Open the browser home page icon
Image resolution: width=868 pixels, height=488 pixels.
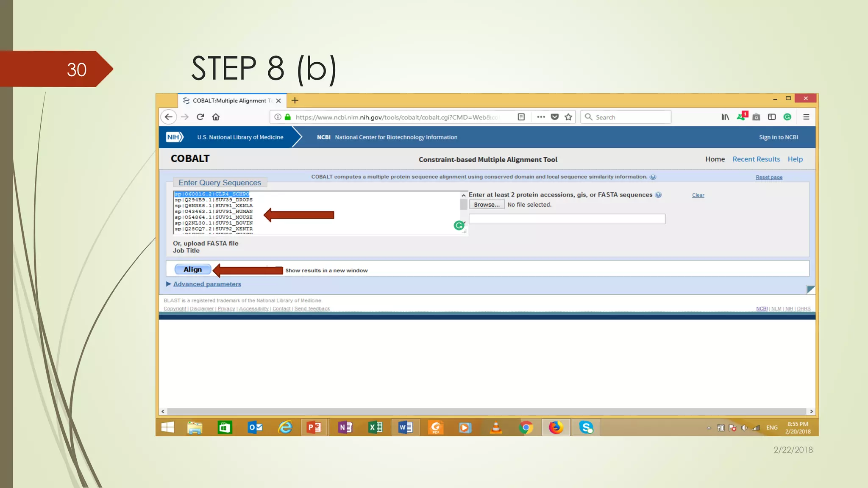[x=216, y=117]
